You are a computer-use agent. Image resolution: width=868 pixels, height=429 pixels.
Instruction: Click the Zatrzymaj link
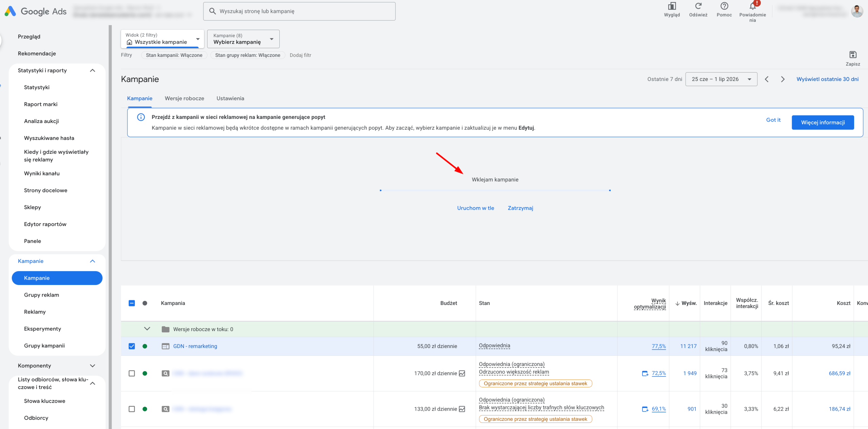click(520, 208)
